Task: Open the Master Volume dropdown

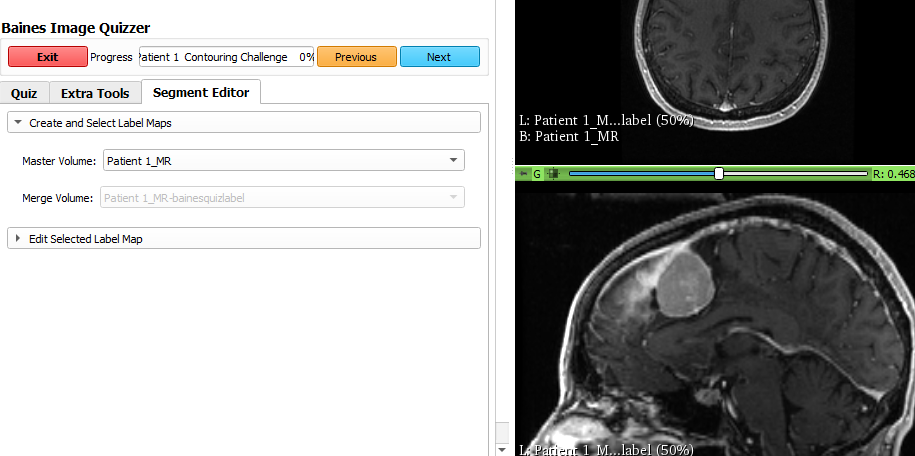Action: (283, 160)
